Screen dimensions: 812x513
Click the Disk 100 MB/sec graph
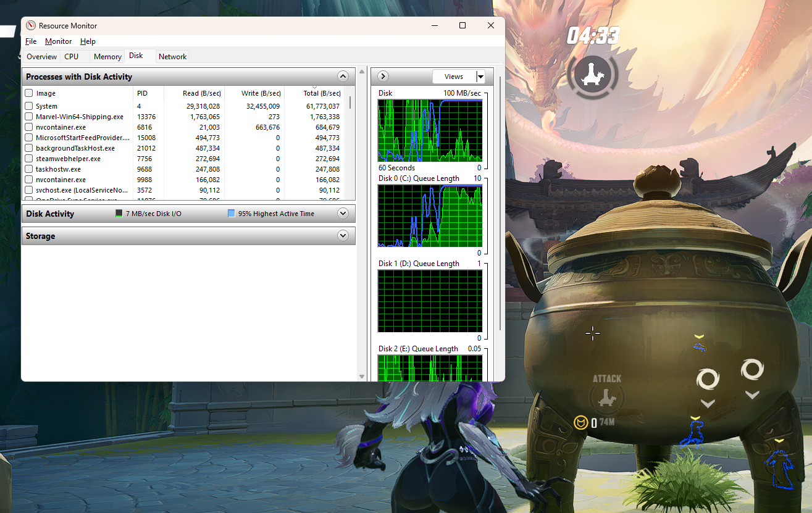(x=430, y=131)
